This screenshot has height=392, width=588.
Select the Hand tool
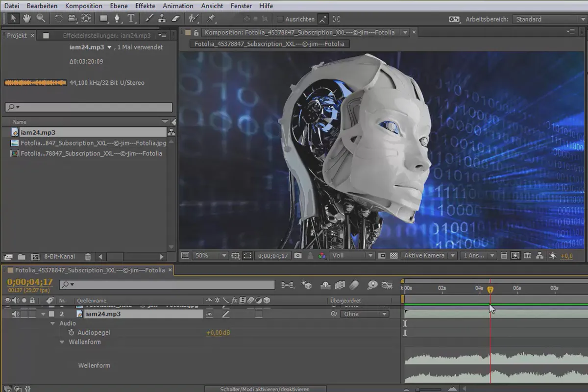pos(27,19)
